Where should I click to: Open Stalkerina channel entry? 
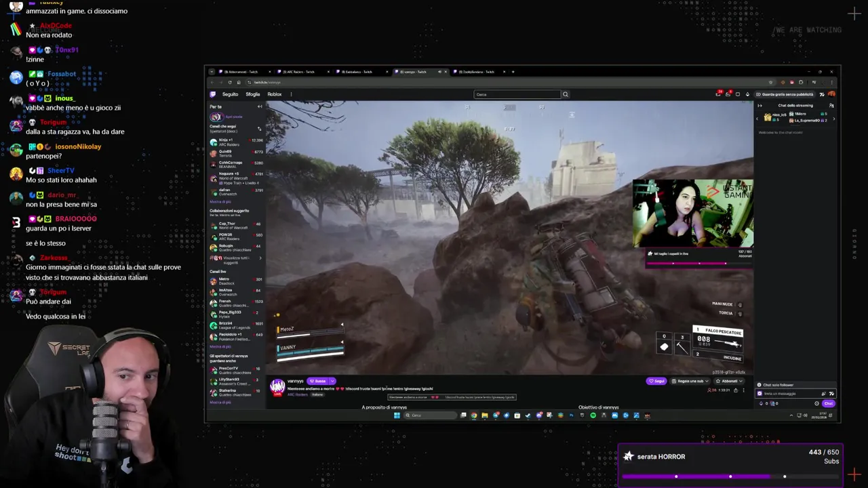click(236, 392)
